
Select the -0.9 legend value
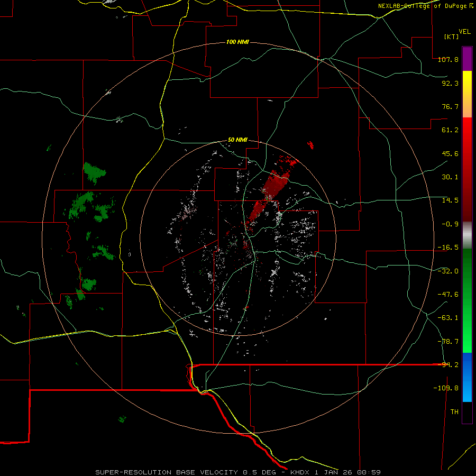[x=450, y=224]
